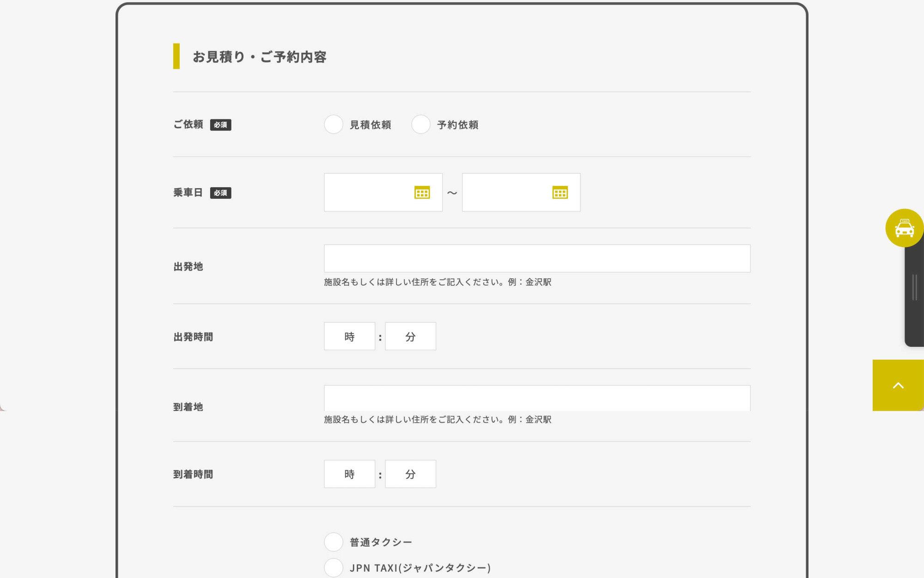Open the calendar picker for the start date
Image resolution: width=924 pixels, height=578 pixels.
(x=422, y=192)
